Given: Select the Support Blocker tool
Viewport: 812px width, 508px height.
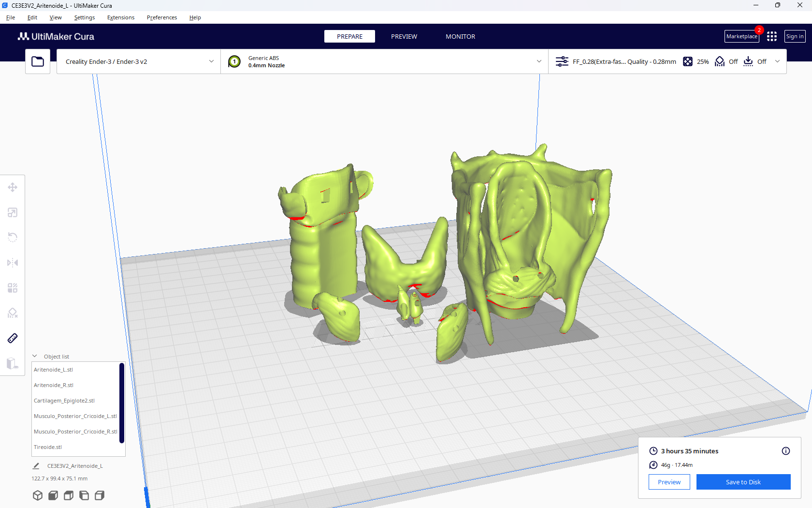Looking at the screenshot, I should 13,313.
